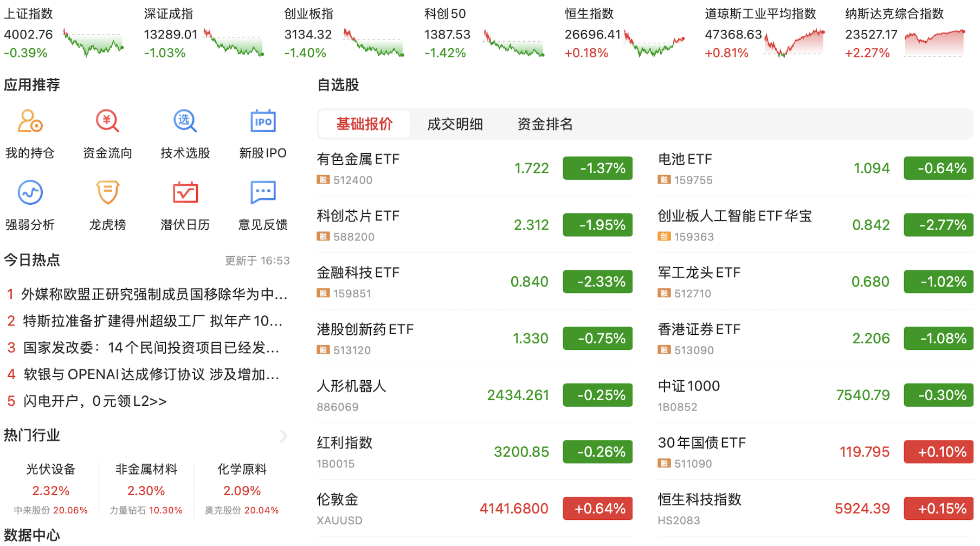980x546 pixels.
Task: Open the 纳斯达克综合指数 mini chart
Action: click(x=934, y=43)
